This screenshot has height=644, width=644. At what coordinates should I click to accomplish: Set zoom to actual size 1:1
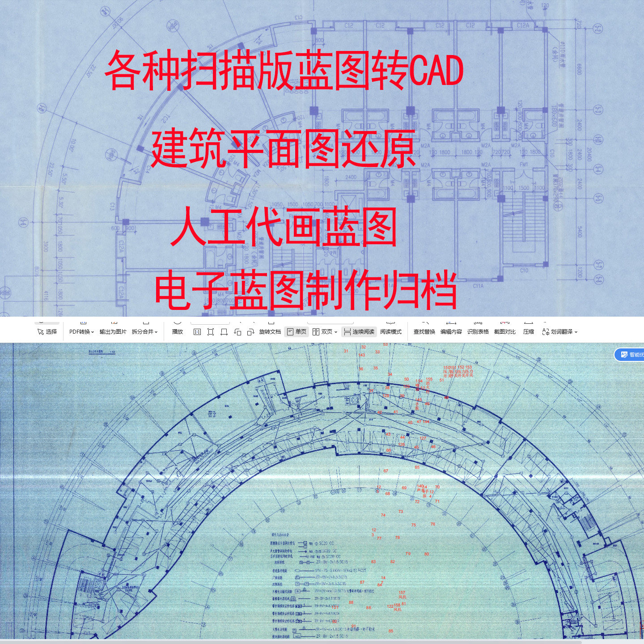(197, 332)
